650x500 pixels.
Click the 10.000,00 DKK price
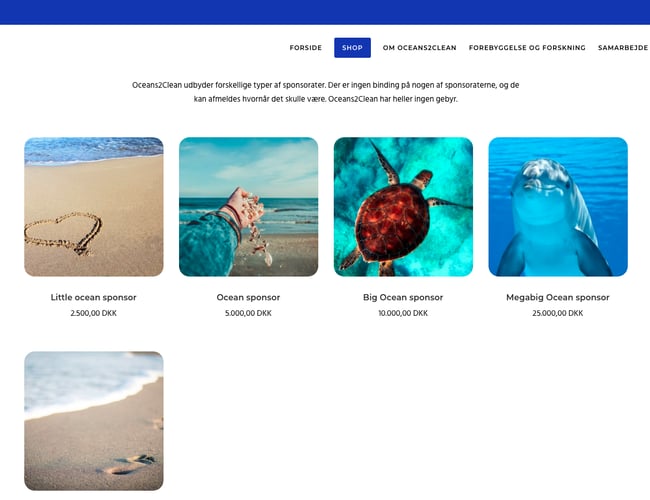(403, 313)
